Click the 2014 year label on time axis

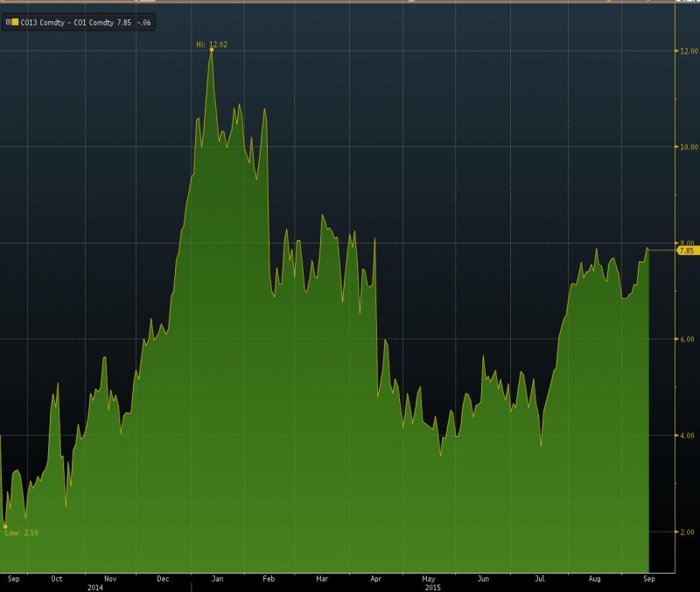[x=94, y=587]
